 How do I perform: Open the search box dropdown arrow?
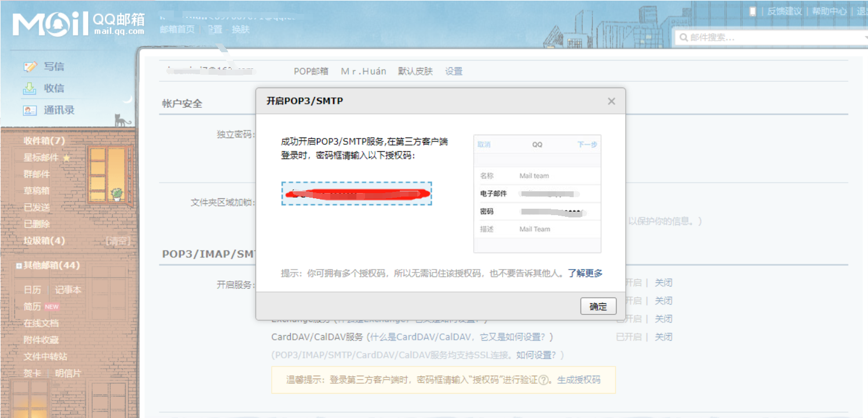(x=866, y=38)
